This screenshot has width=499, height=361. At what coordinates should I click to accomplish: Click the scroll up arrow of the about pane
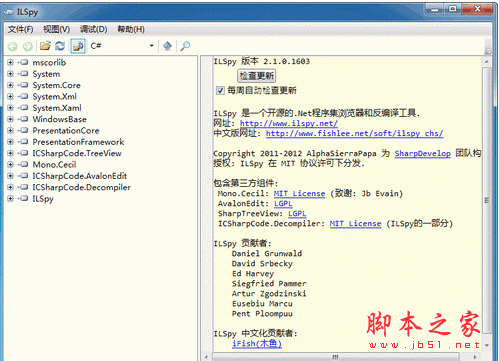pos(487,62)
